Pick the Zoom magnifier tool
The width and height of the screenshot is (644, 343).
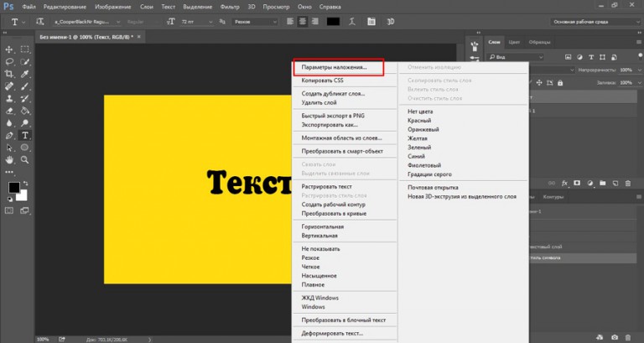pos(24,159)
